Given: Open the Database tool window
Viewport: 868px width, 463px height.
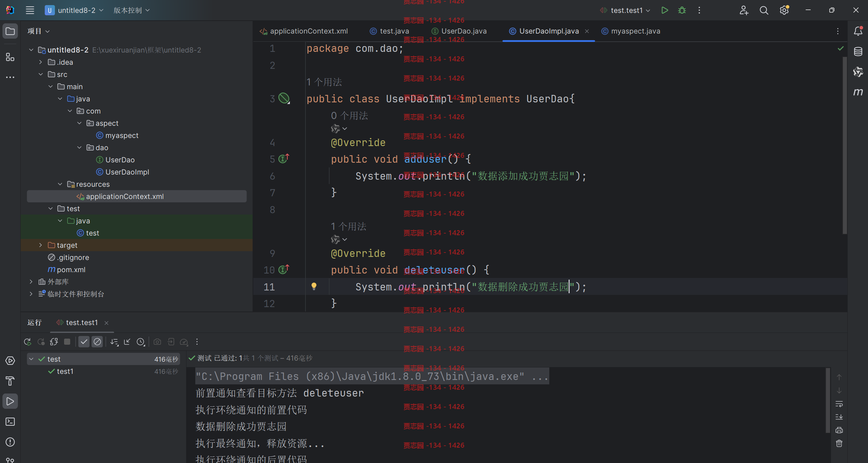Looking at the screenshot, I should 858,52.
